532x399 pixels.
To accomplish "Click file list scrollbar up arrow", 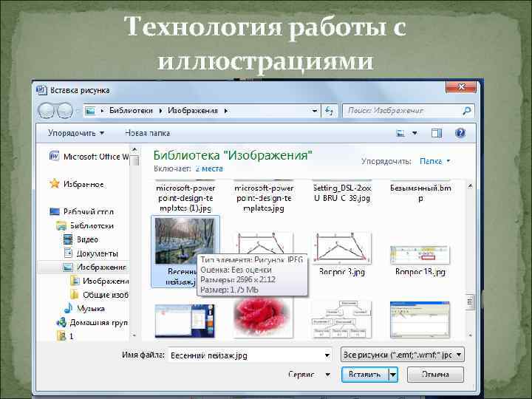I will 470,185.
